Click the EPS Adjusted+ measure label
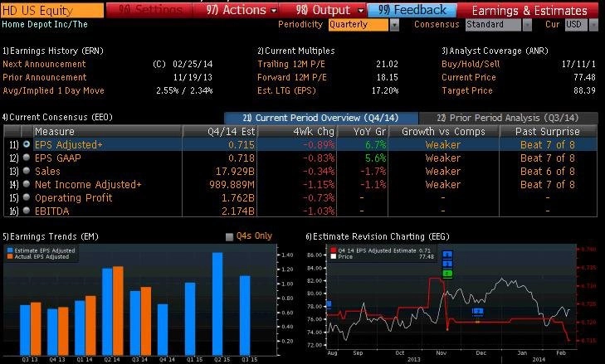This screenshot has width=605, height=364. 69,145
